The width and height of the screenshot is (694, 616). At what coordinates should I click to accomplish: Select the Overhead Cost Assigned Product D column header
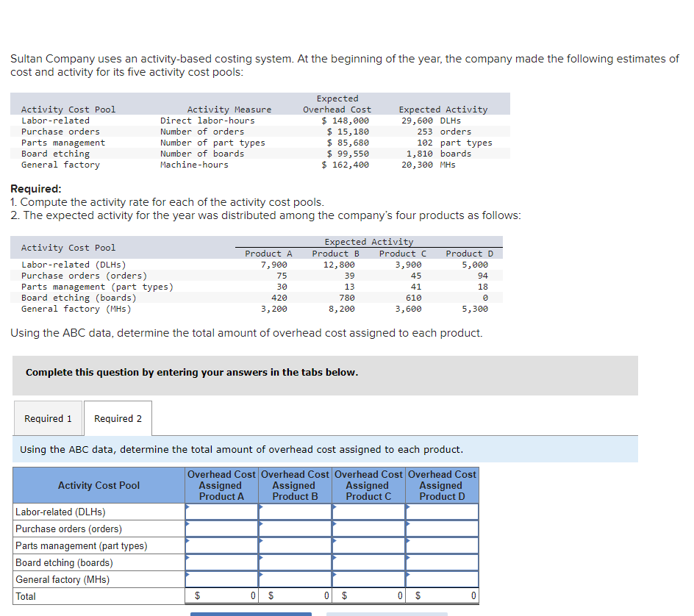441,485
